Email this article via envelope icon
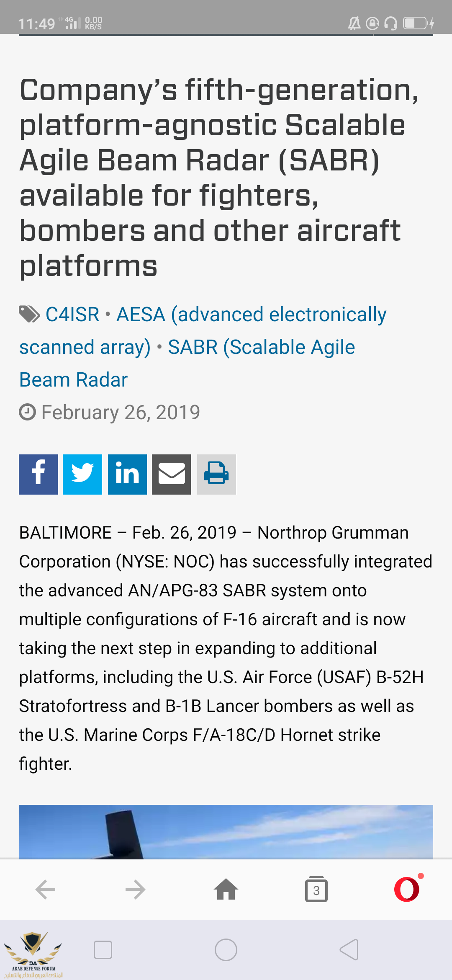Image resolution: width=452 pixels, height=980 pixels. pyautogui.click(x=171, y=474)
